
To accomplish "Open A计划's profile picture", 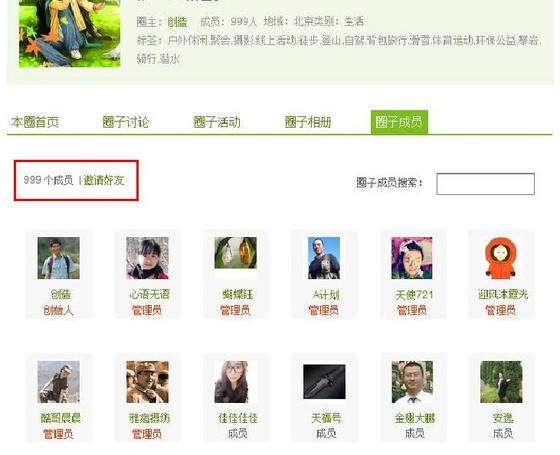I will point(324,258).
